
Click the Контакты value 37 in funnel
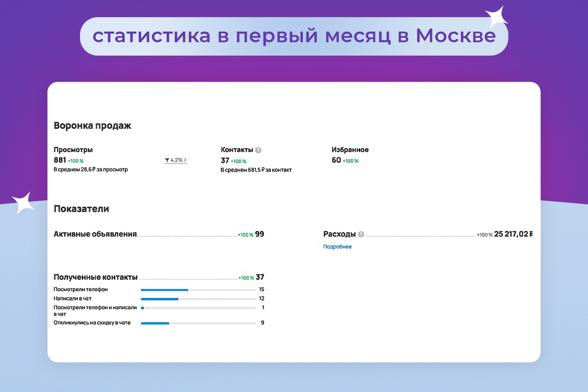(x=225, y=160)
